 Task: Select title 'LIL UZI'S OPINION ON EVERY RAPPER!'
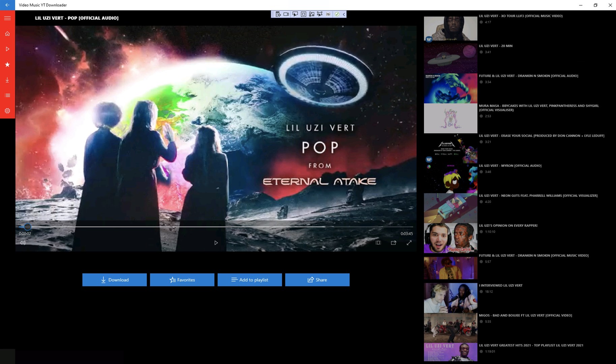[x=508, y=225]
